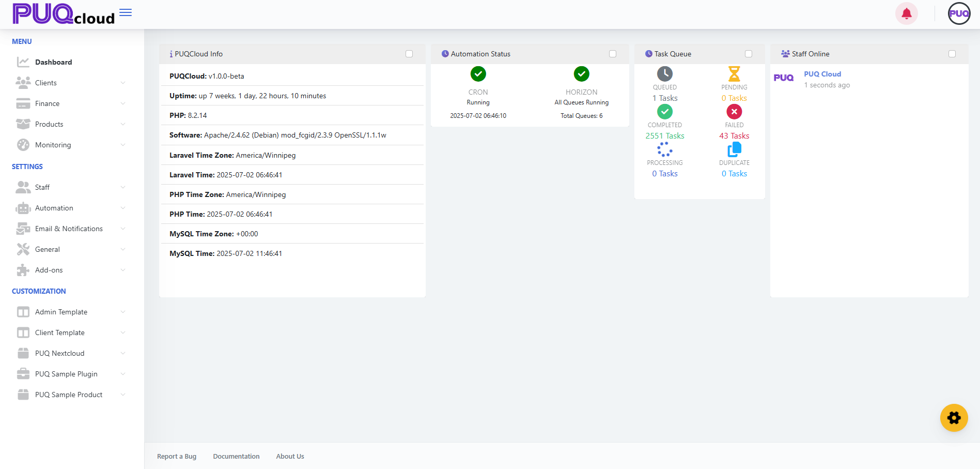Viewport: 980px width, 469px height.
Task: Expand the Finance menu chevron
Action: coord(123,103)
